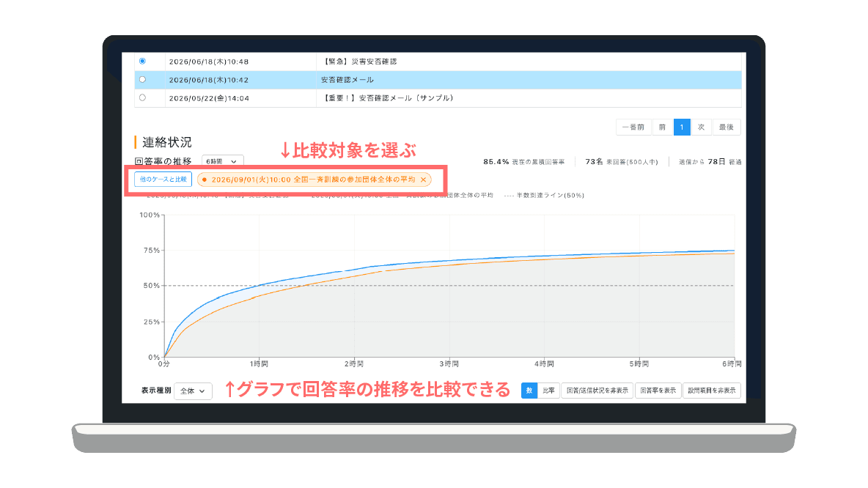Click the 安否確認メール subject text
The image size is (868, 488).
[347, 80]
